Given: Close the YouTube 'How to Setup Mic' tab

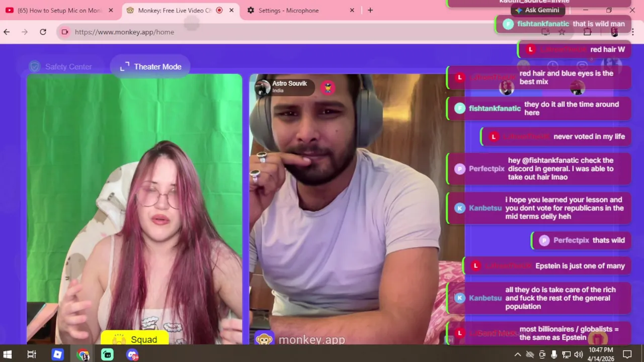Looking at the screenshot, I should (111, 10).
